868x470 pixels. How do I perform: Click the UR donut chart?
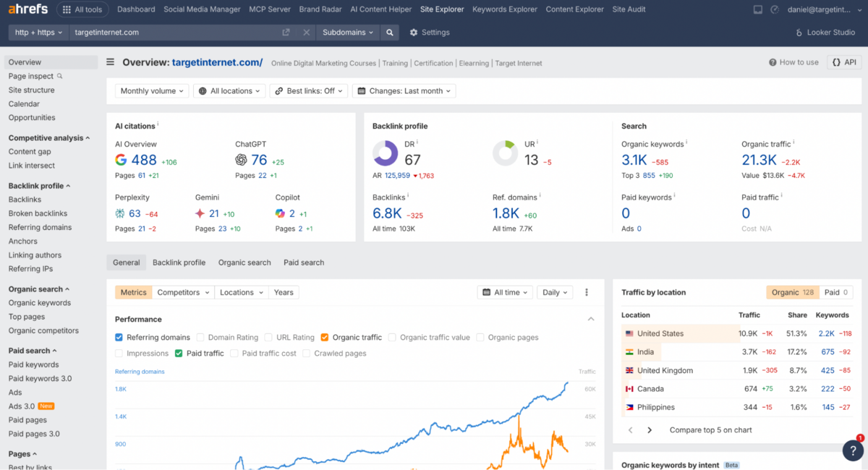point(506,153)
